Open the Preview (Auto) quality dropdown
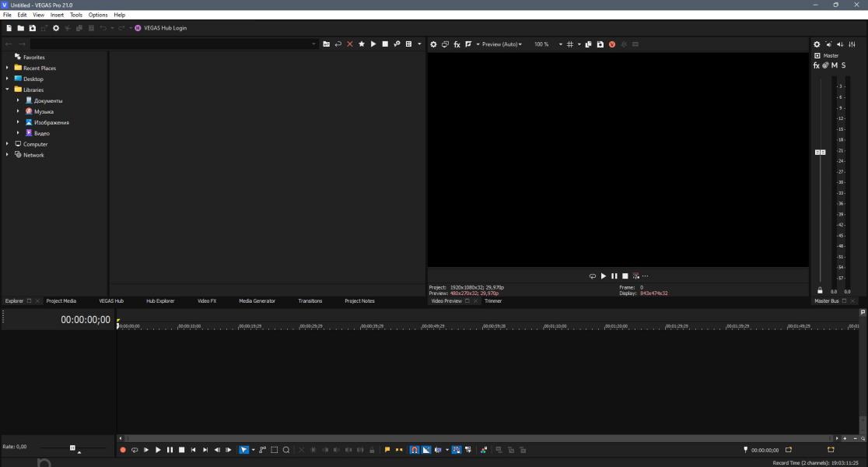This screenshot has width=868, height=467. click(502, 44)
